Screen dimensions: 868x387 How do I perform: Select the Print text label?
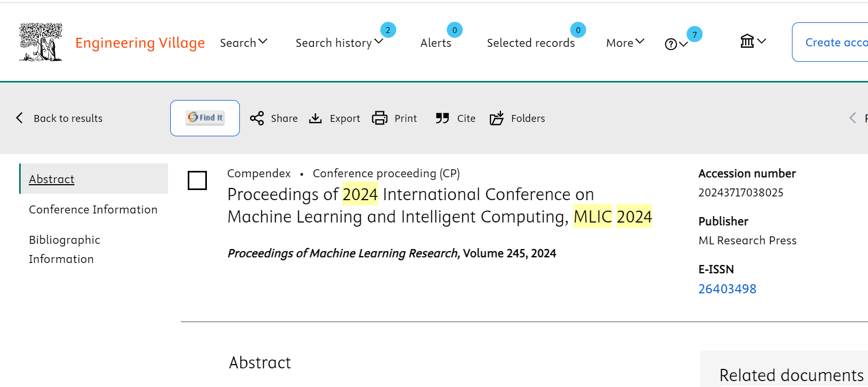(406, 118)
